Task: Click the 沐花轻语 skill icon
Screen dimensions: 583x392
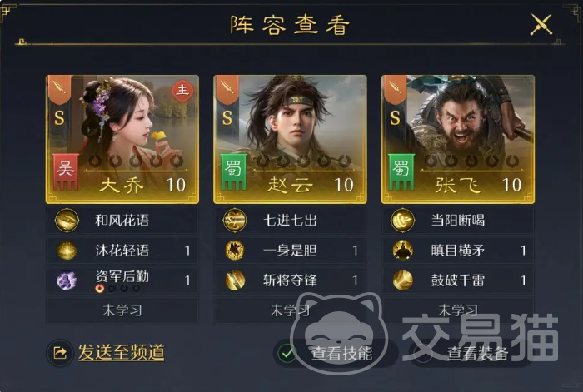Action: [x=67, y=250]
